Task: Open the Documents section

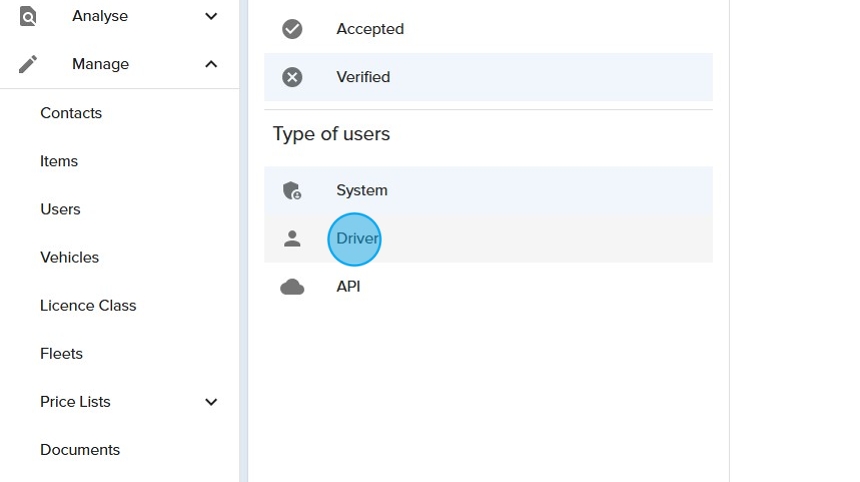Action: pyautogui.click(x=80, y=450)
